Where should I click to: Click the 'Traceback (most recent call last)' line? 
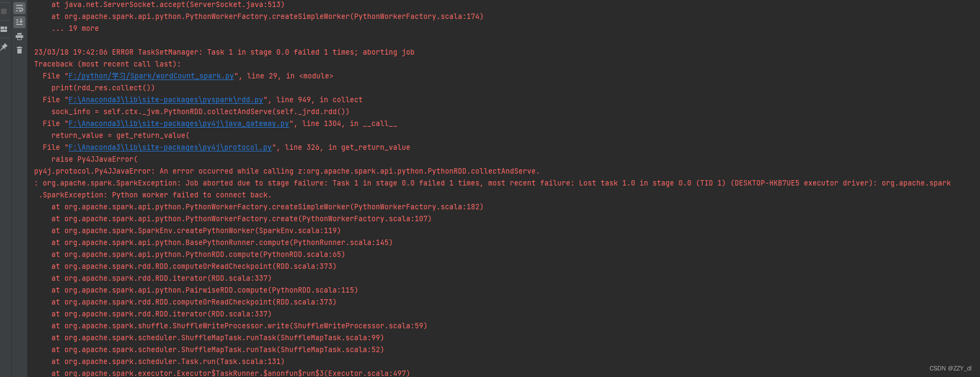click(107, 64)
